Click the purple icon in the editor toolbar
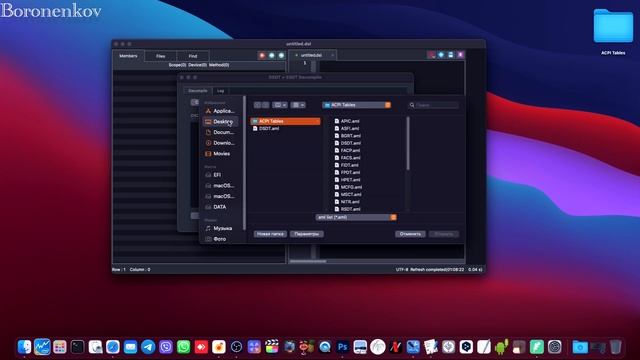This screenshot has height=360, width=640. click(x=460, y=55)
